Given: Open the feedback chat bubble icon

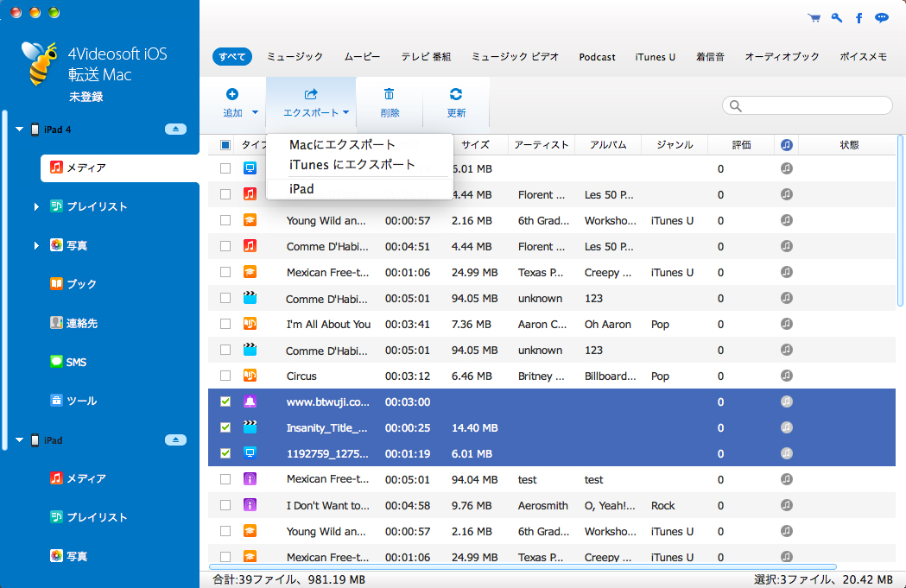Looking at the screenshot, I should (x=881, y=17).
